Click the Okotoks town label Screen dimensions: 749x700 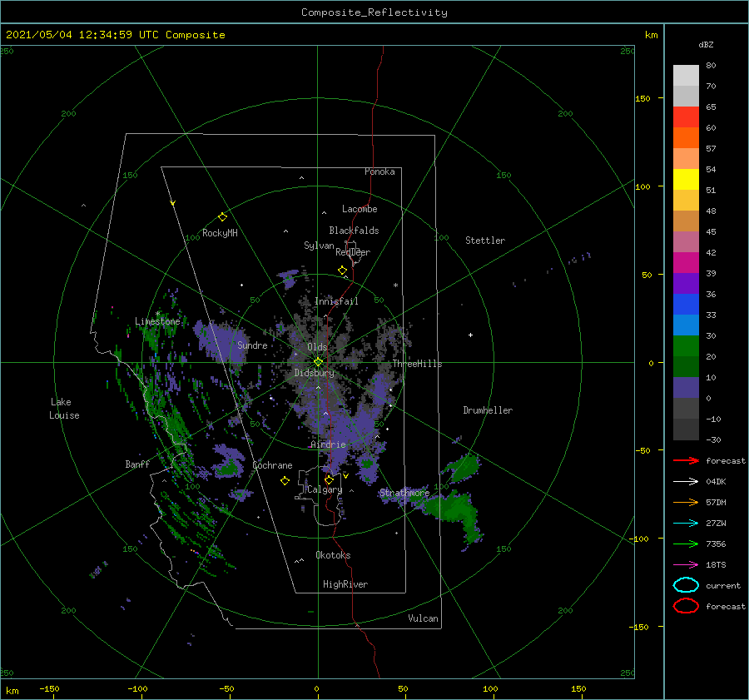(333, 555)
